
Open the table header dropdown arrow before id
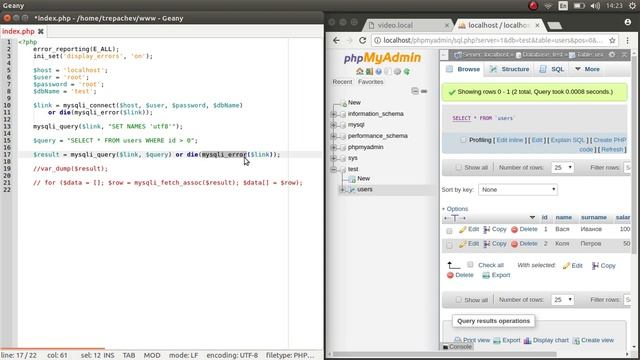click(532, 218)
